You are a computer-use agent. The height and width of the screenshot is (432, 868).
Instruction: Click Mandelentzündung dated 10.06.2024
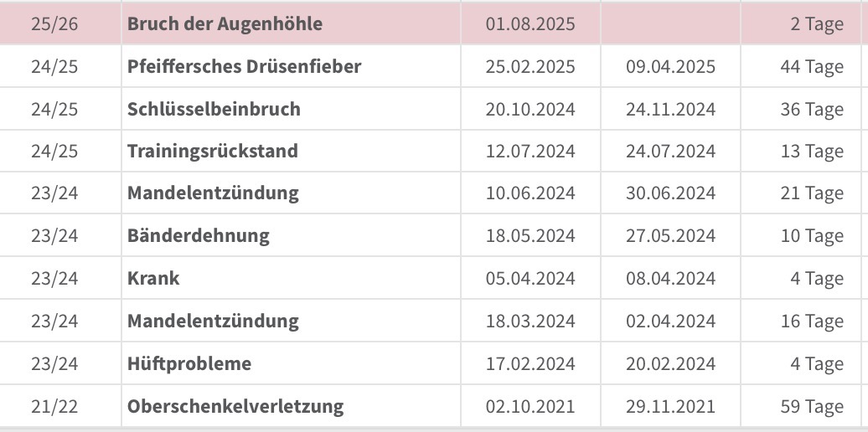coord(213,193)
